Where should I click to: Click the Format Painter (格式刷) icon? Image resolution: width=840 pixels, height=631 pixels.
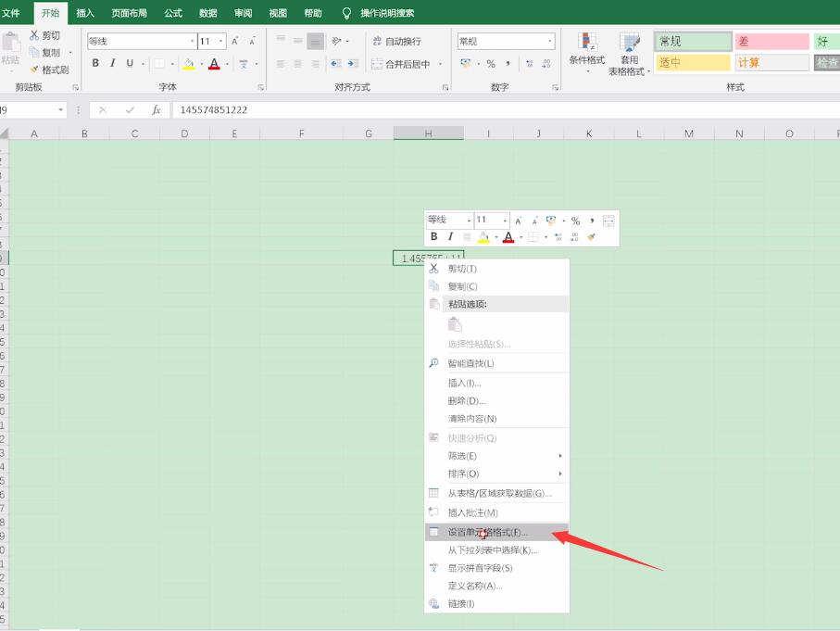pyautogui.click(x=34, y=69)
